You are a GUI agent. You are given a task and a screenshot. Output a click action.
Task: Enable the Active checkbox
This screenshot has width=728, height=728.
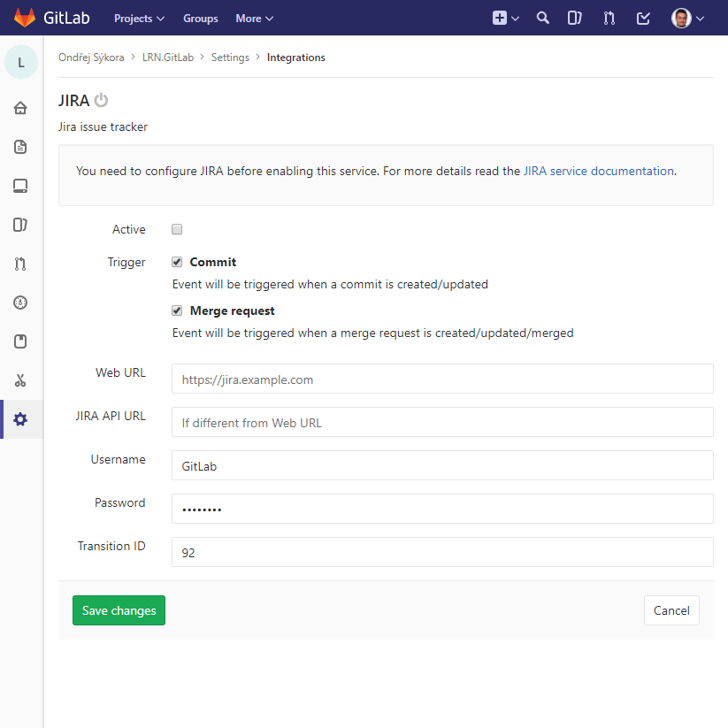tap(177, 229)
